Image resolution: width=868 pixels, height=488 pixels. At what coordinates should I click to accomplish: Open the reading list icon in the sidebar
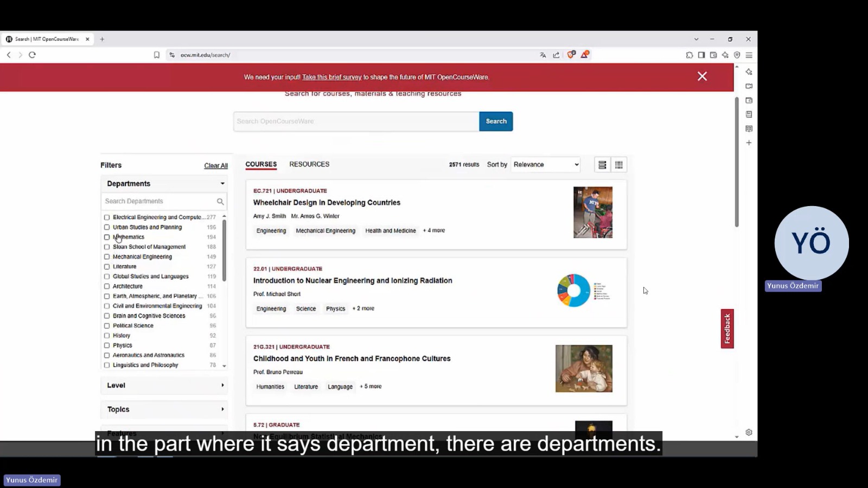[749, 129]
